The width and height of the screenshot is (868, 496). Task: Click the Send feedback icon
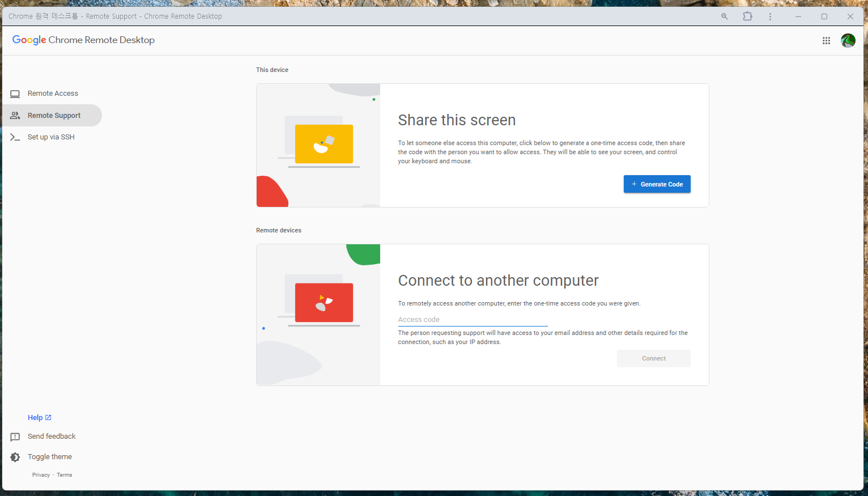(15, 437)
